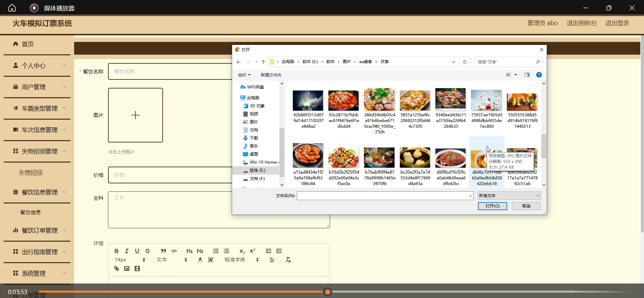Click the media player progress slider handle

328,292
